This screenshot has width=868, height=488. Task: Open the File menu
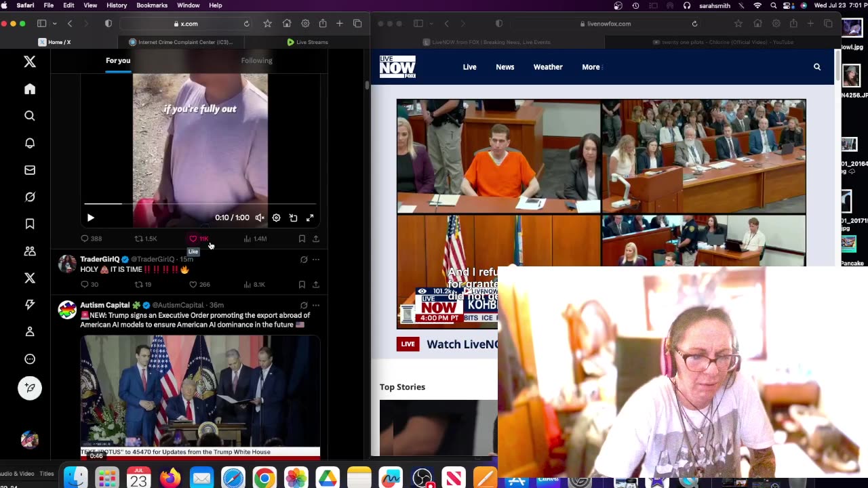coord(49,5)
